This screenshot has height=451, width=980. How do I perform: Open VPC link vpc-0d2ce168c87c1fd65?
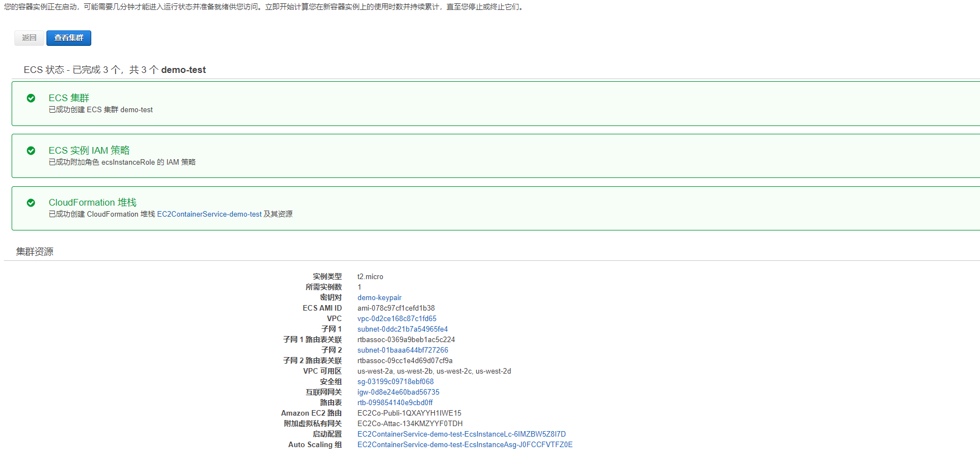click(397, 318)
